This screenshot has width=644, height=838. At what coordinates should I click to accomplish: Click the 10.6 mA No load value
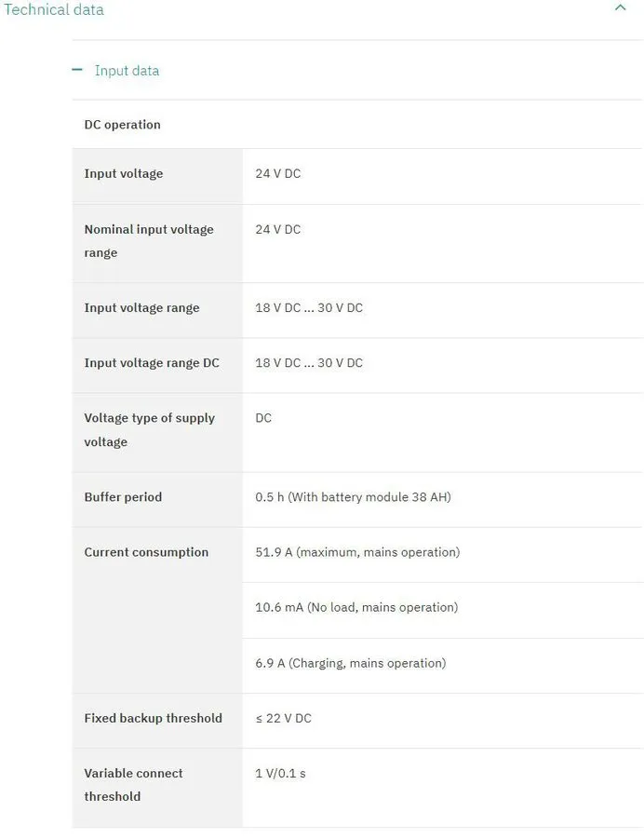pos(356,608)
